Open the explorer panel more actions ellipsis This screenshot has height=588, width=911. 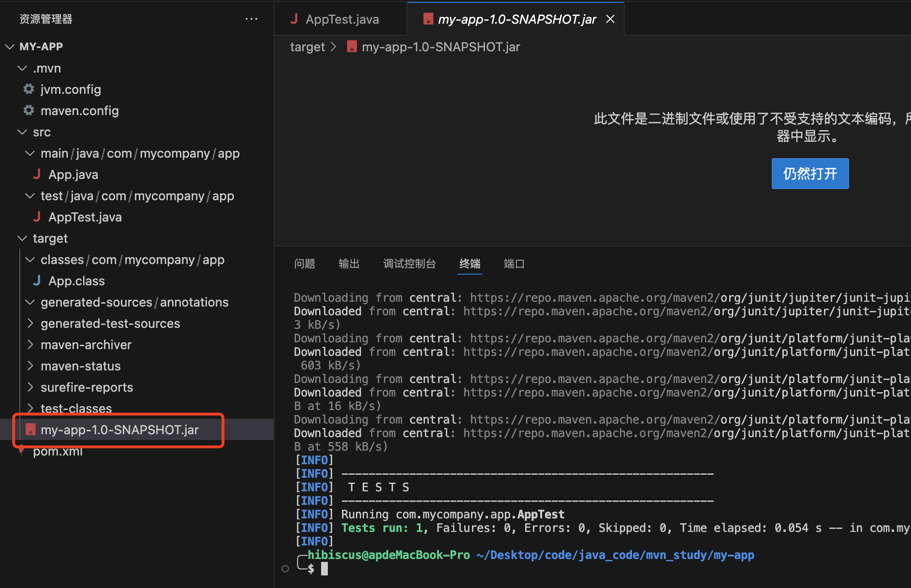click(251, 19)
